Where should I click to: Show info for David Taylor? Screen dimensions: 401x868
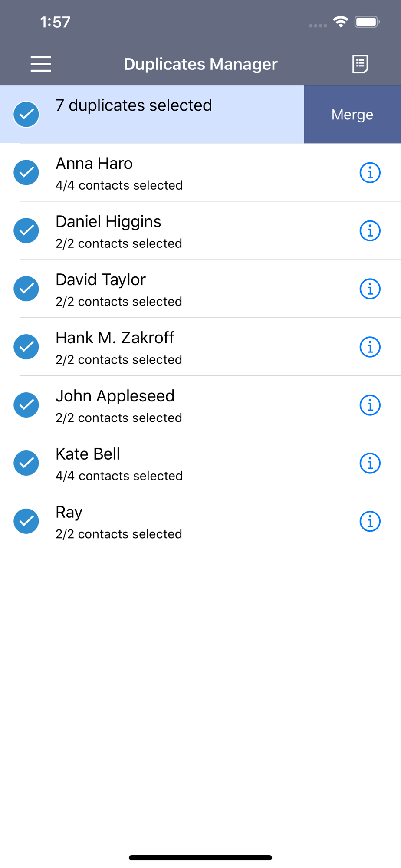[370, 289]
